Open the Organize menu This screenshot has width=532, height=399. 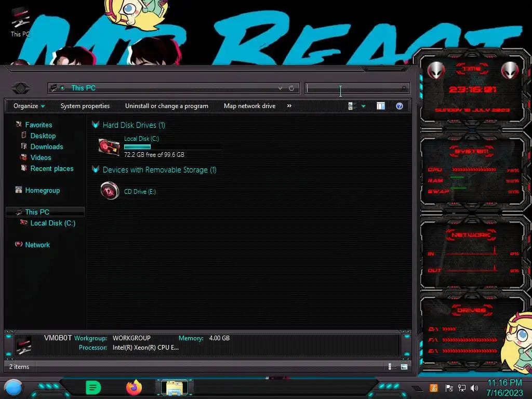click(29, 106)
